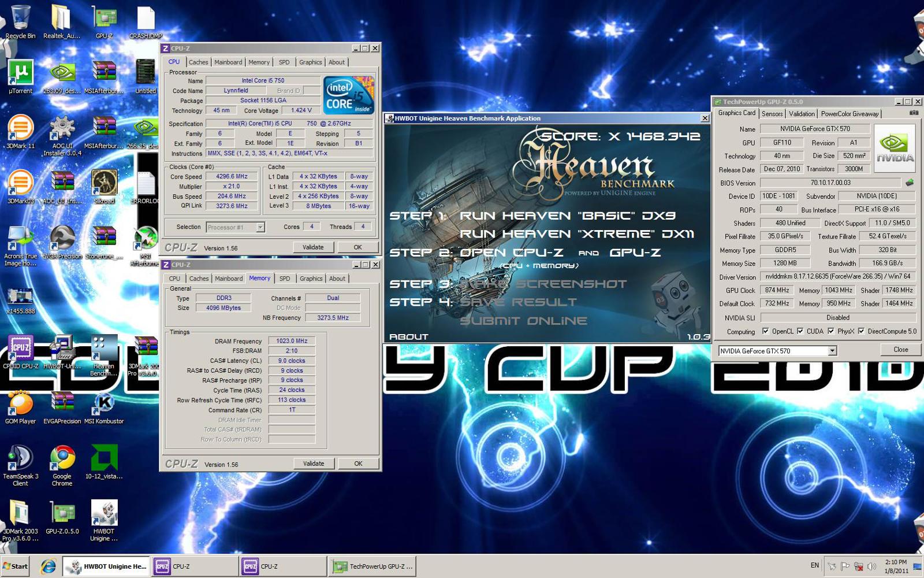Toggle the DirectCompute 5.0 checkbox
The image size is (924, 578).
[861, 331]
